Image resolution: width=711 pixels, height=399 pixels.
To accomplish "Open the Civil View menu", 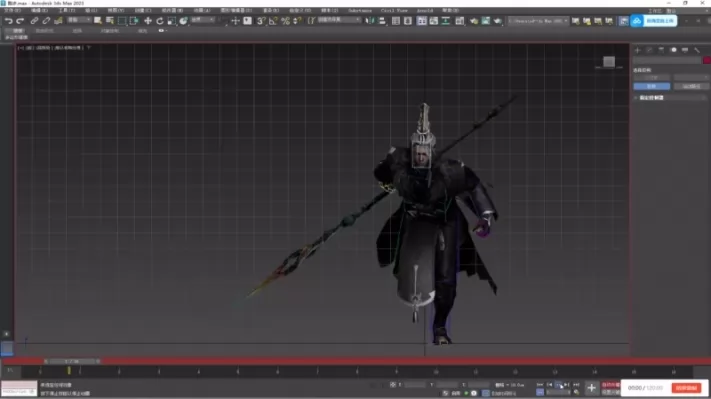I will (x=394, y=10).
